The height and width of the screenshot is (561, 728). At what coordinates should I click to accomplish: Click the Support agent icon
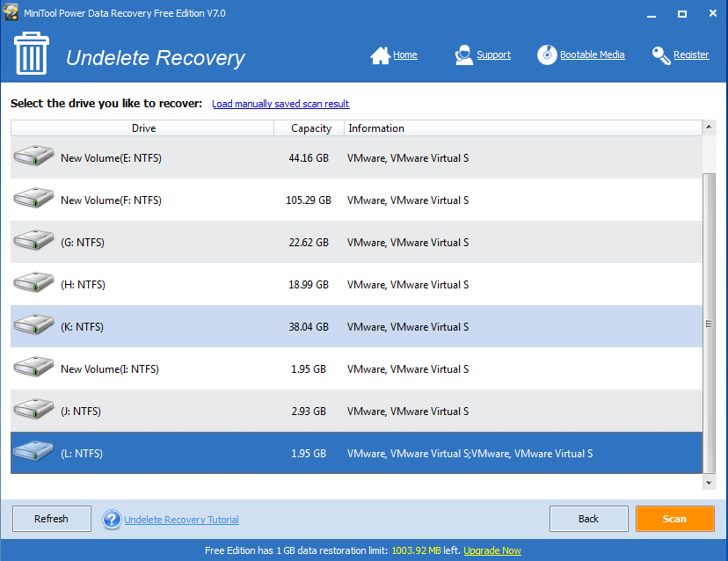[x=463, y=55]
